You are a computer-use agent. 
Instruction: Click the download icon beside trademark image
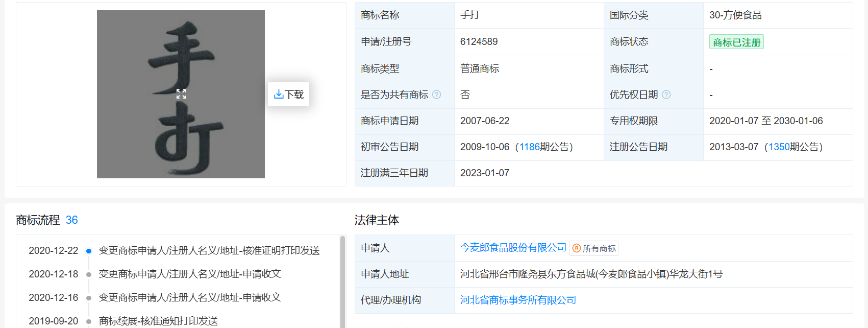pyautogui.click(x=279, y=95)
